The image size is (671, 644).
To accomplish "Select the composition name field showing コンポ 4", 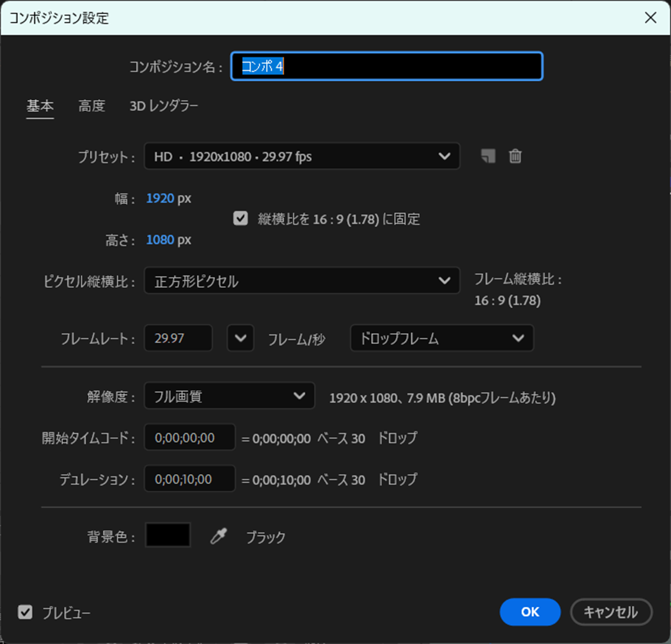I will (387, 67).
